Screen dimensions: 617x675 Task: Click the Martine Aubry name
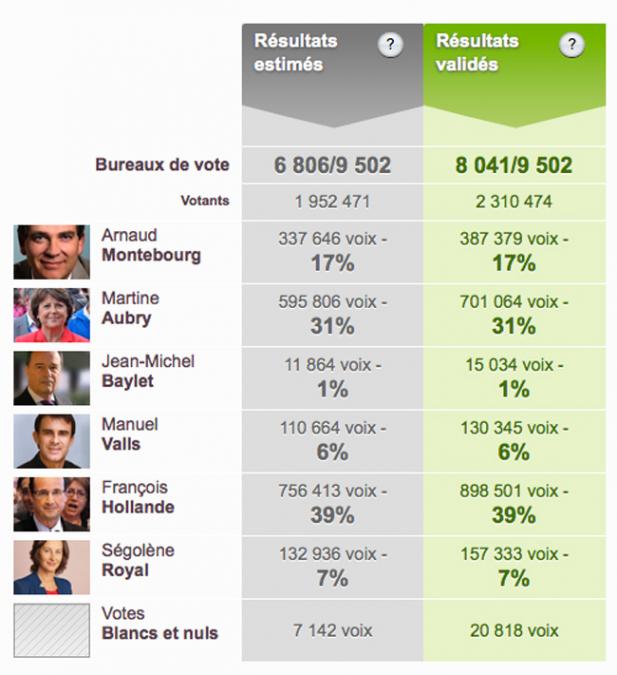click(x=130, y=308)
